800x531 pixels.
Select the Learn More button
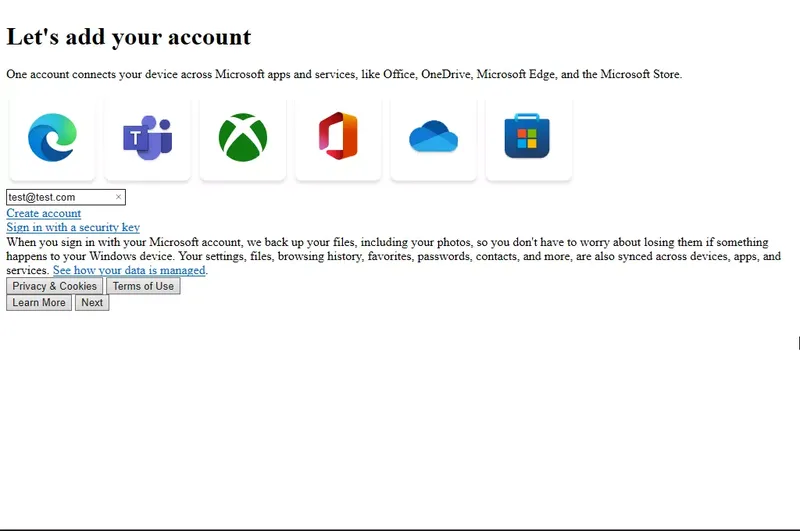click(x=39, y=302)
